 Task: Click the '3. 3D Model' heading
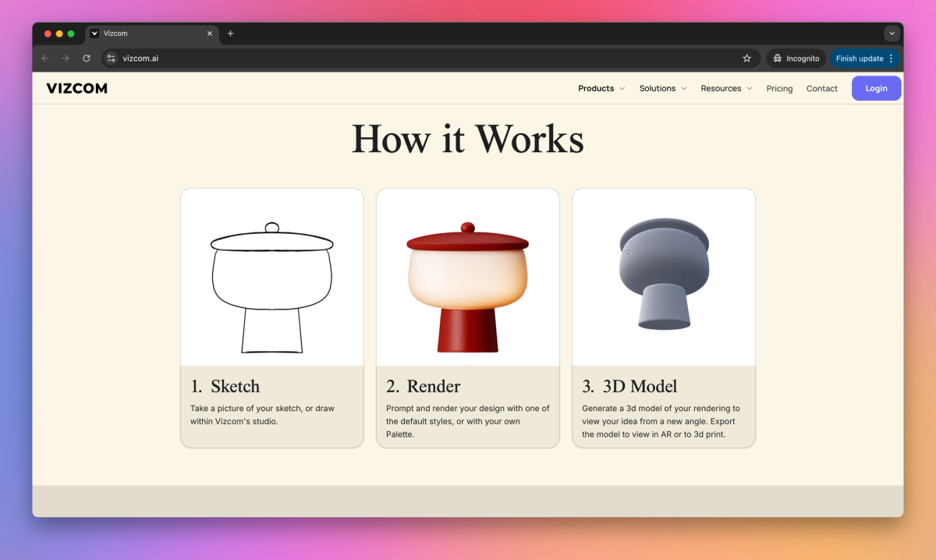pos(629,386)
